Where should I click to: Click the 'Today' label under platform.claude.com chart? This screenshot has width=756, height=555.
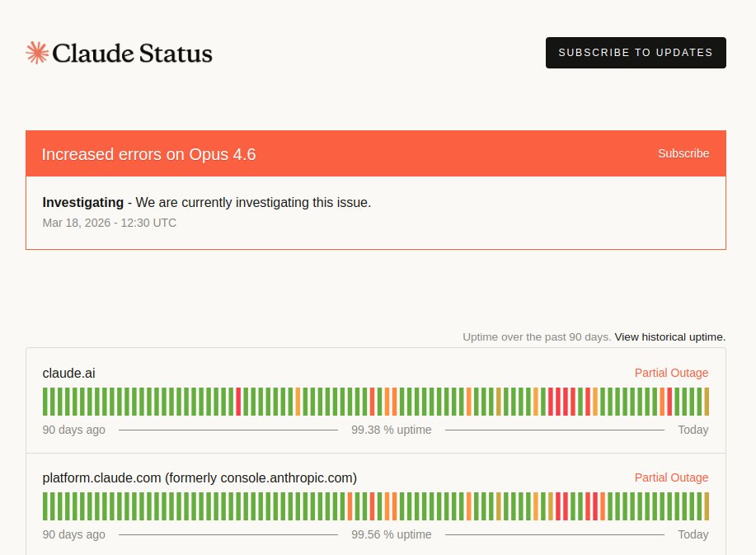point(693,534)
